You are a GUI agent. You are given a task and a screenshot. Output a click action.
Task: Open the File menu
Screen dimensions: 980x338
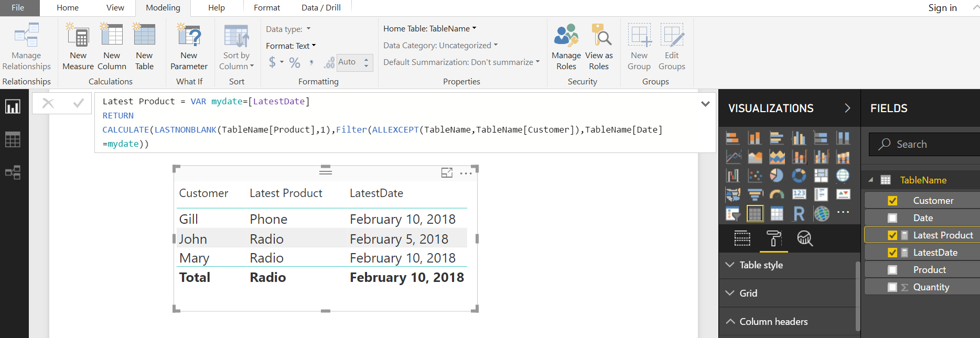[19, 8]
